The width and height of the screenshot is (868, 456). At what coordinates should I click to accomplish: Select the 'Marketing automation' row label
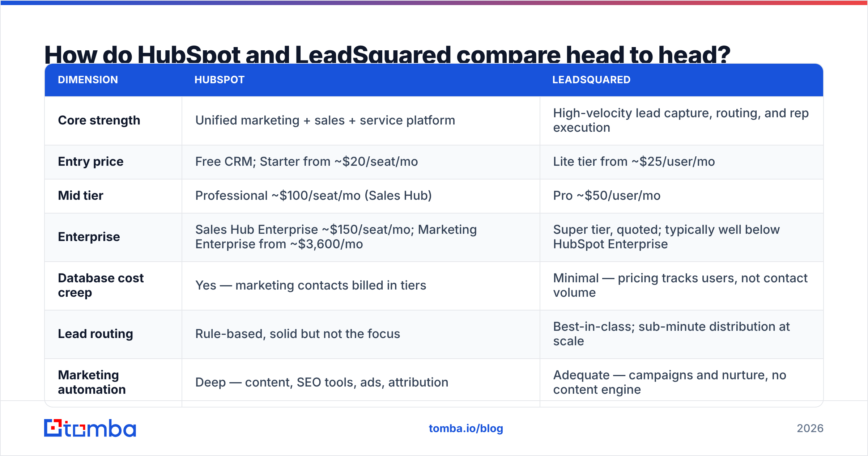tap(92, 383)
